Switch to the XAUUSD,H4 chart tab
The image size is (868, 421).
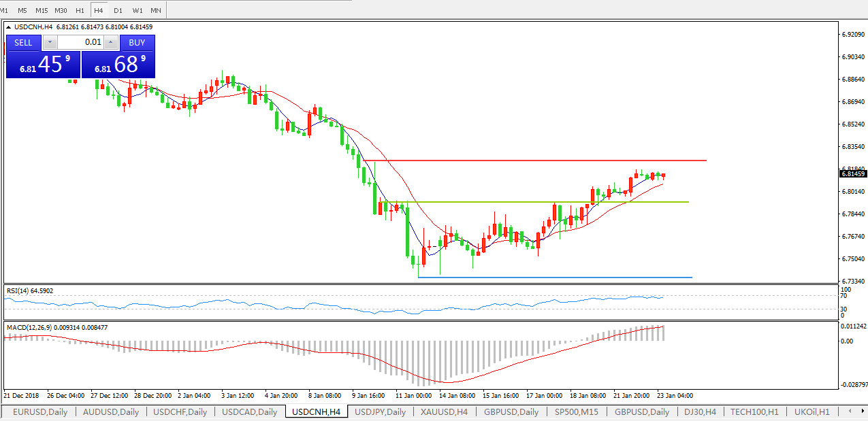(444, 411)
